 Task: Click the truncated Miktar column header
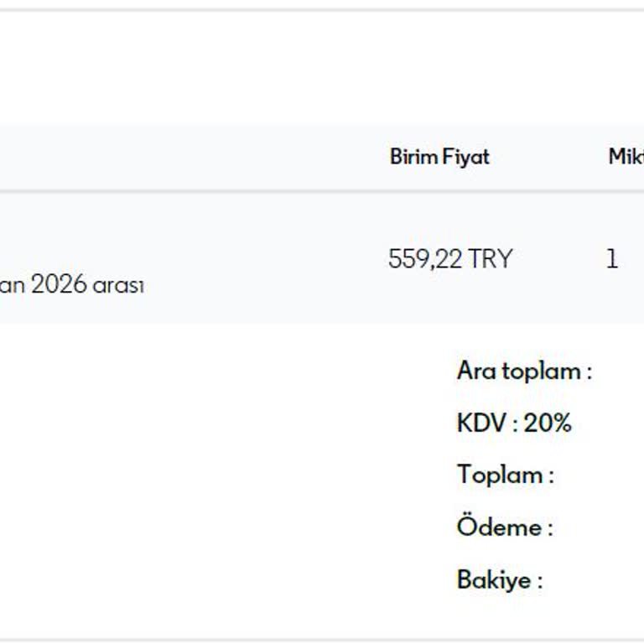[626, 157]
